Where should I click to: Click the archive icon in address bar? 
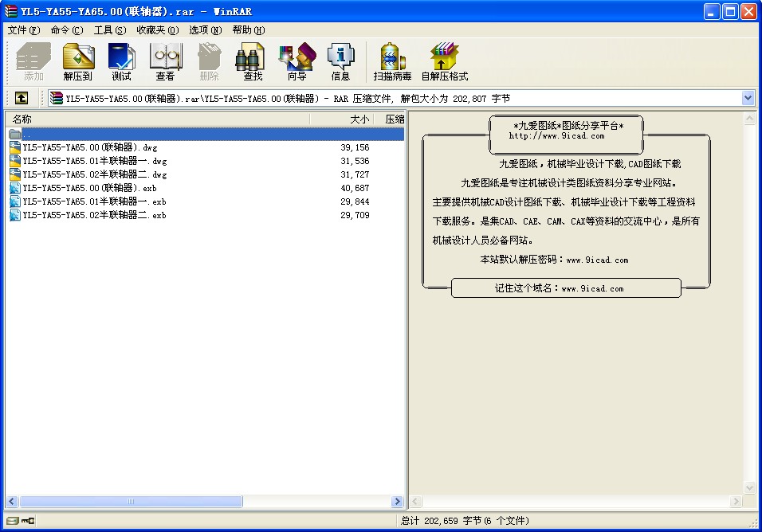click(57, 98)
